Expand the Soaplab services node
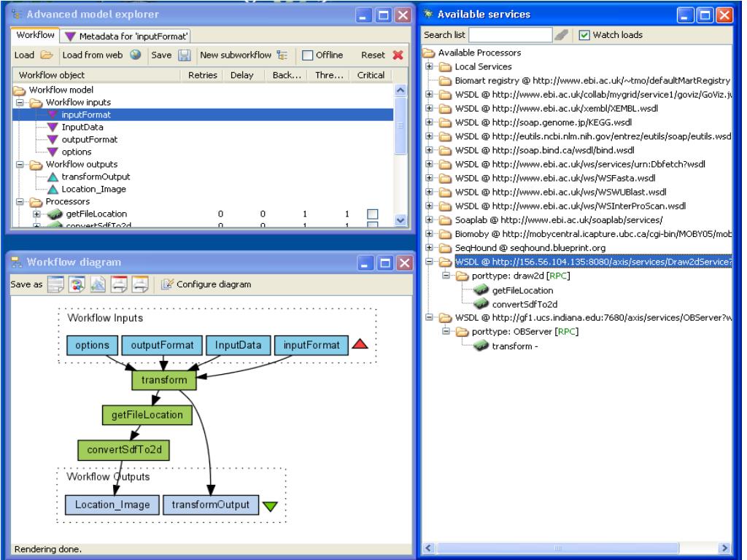The image size is (747, 560). pyautogui.click(x=429, y=219)
